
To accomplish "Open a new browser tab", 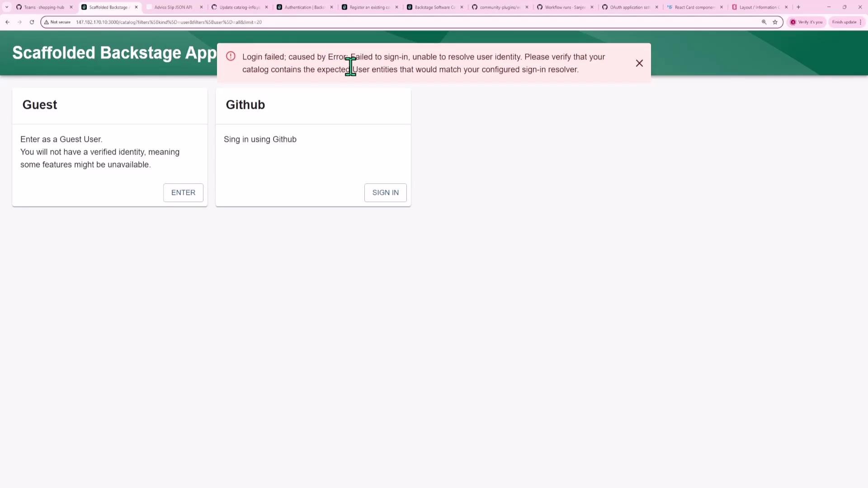I will [x=798, y=7].
